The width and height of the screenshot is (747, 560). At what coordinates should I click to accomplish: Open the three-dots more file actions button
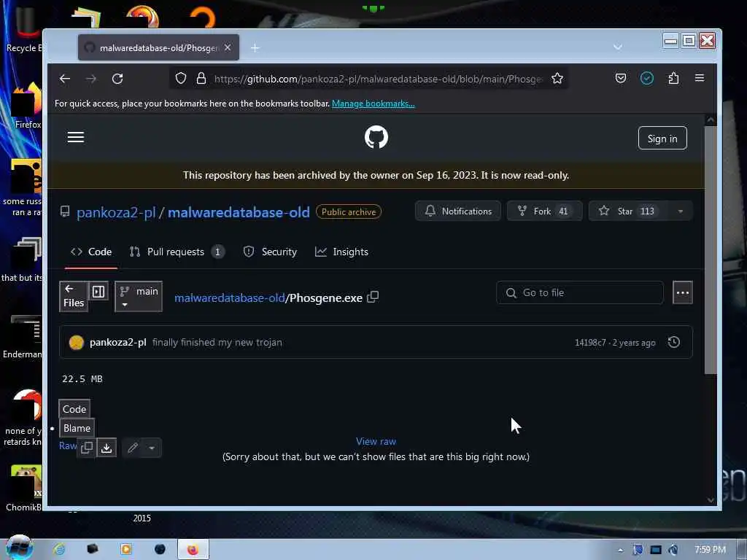682,292
